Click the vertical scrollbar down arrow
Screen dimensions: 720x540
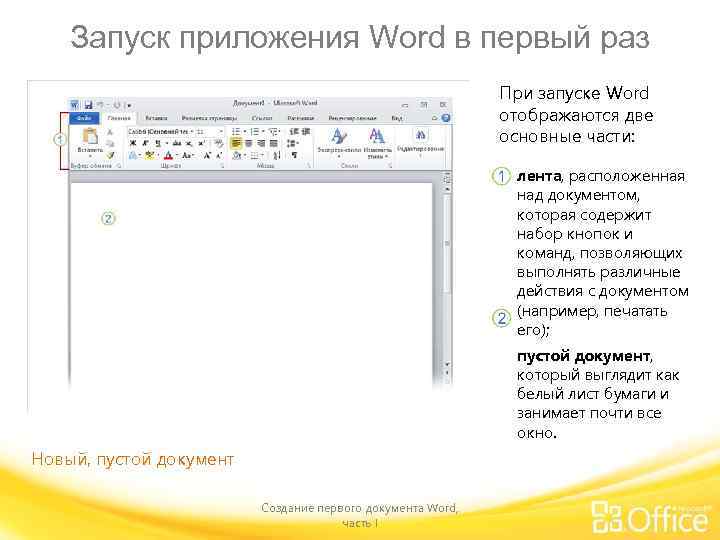pyautogui.click(x=447, y=364)
